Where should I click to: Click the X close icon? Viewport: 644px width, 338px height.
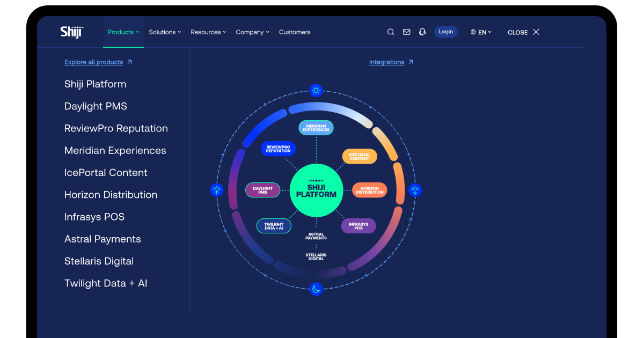click(536, 32)
